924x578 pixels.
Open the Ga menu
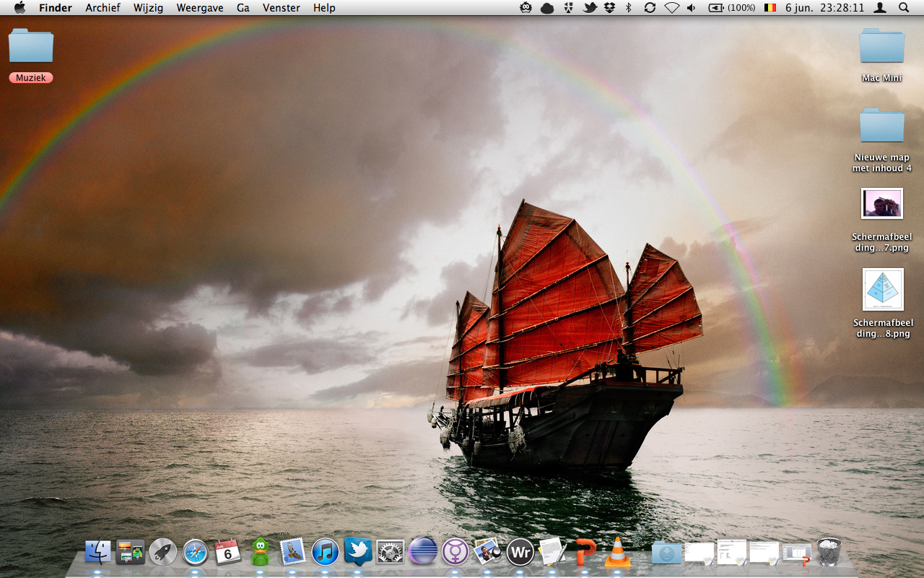click(x=243, y=8)
